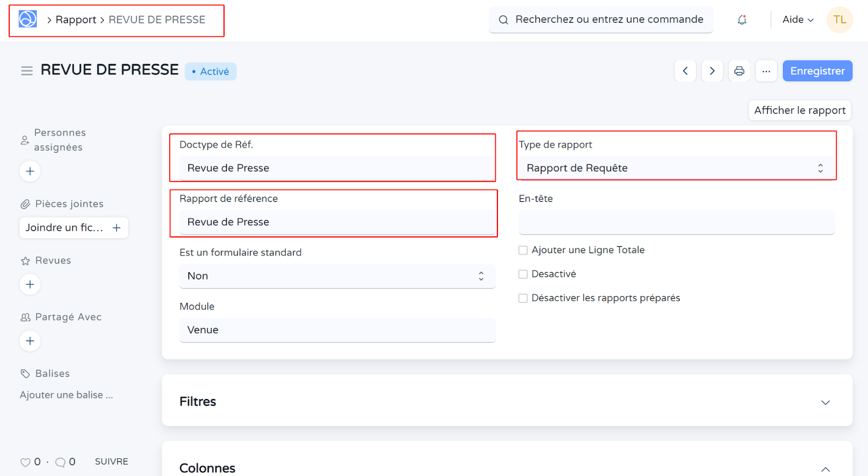Tick Désactiver les rapports préparés
868x476 pixels.
523,298
